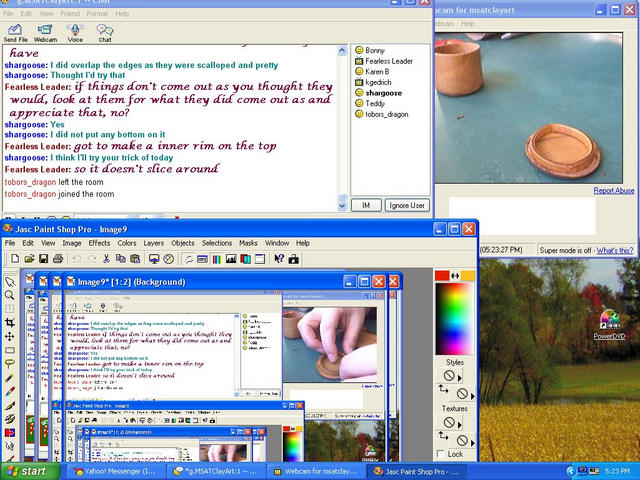Save the image using the floppy disk icon

point(43,258)
